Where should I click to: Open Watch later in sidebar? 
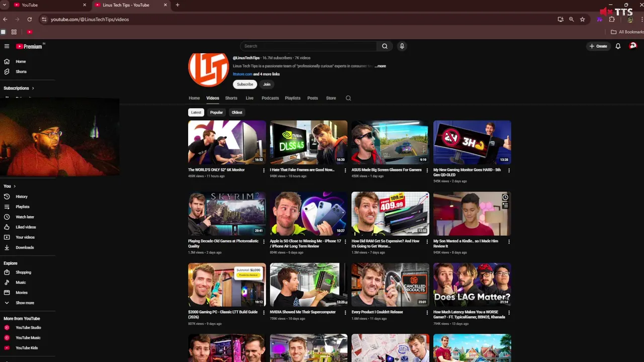(25, 217)
